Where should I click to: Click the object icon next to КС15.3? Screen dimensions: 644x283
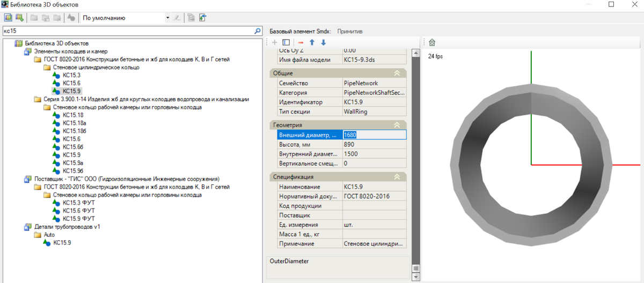point(56,76)
